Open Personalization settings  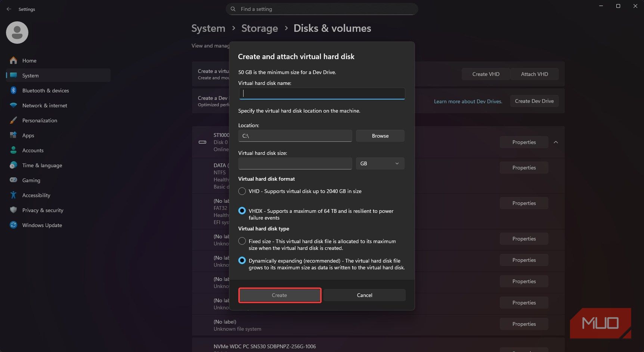coord(58,120)
